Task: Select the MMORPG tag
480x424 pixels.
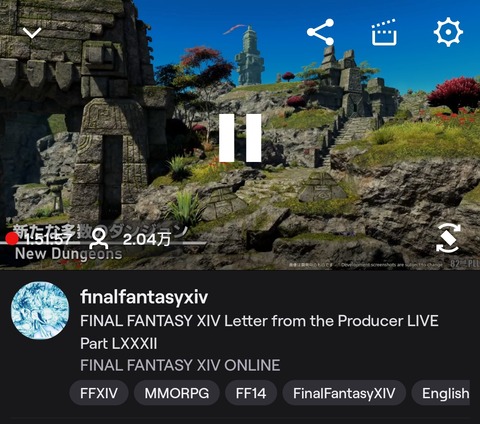Action: point(177,393)
